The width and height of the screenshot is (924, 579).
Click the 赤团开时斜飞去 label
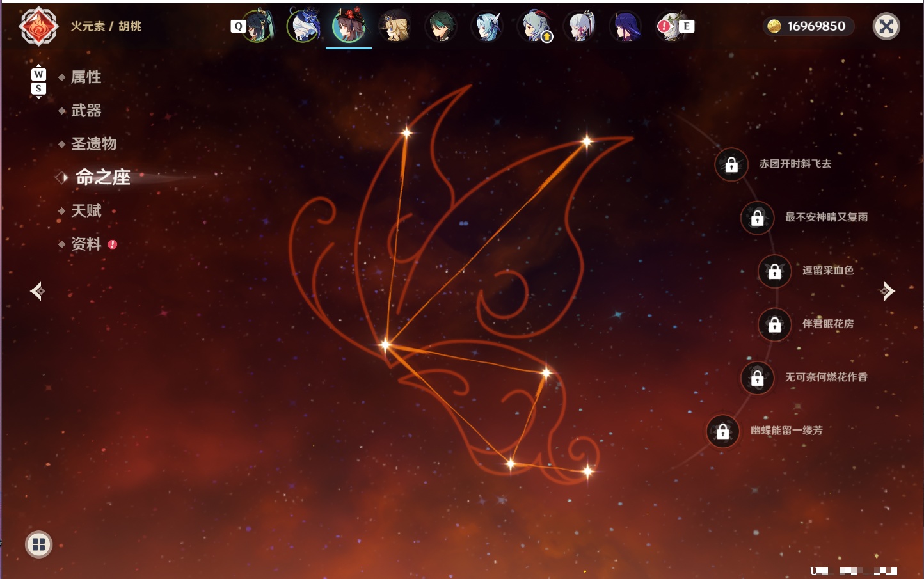point(795,164)
